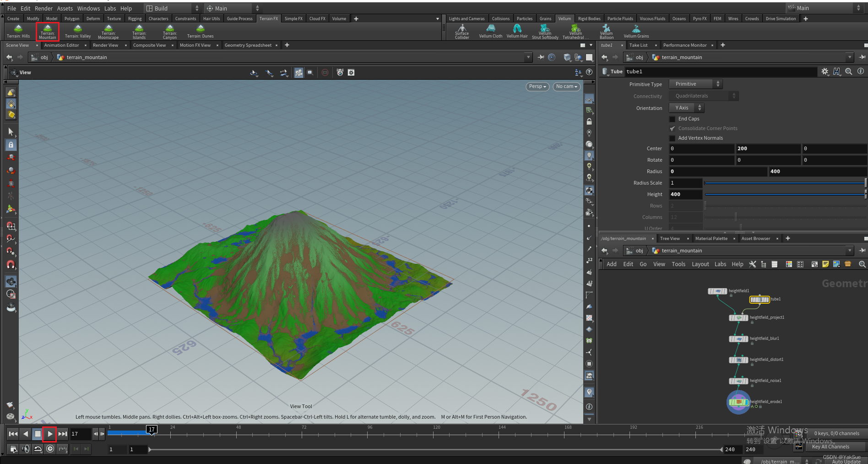
Task: Click the Center Y value field 200
Action: pyautogui.click(x=768, y=148)
